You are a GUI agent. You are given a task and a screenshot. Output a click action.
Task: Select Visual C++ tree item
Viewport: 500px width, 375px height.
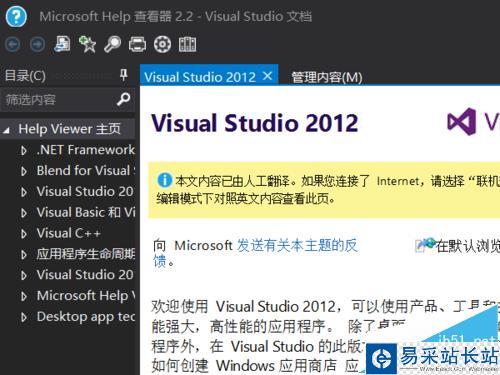coord(69,233)
